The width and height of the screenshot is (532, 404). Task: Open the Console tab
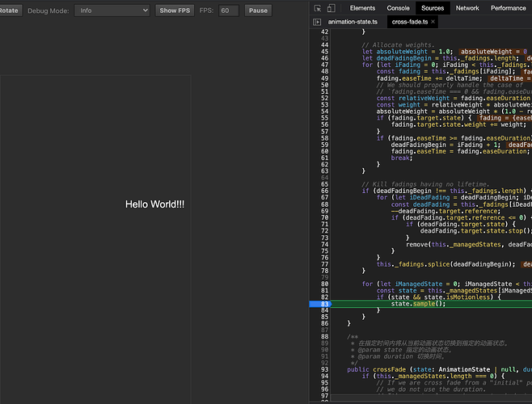click(x=398, y=8)
